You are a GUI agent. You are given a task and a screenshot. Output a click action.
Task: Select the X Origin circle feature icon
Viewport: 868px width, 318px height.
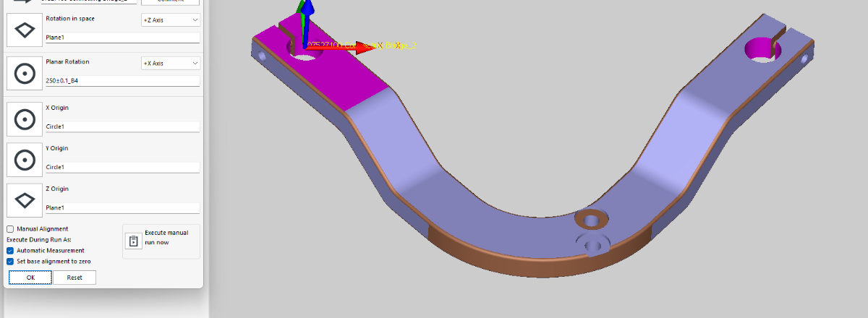[25, 119]
